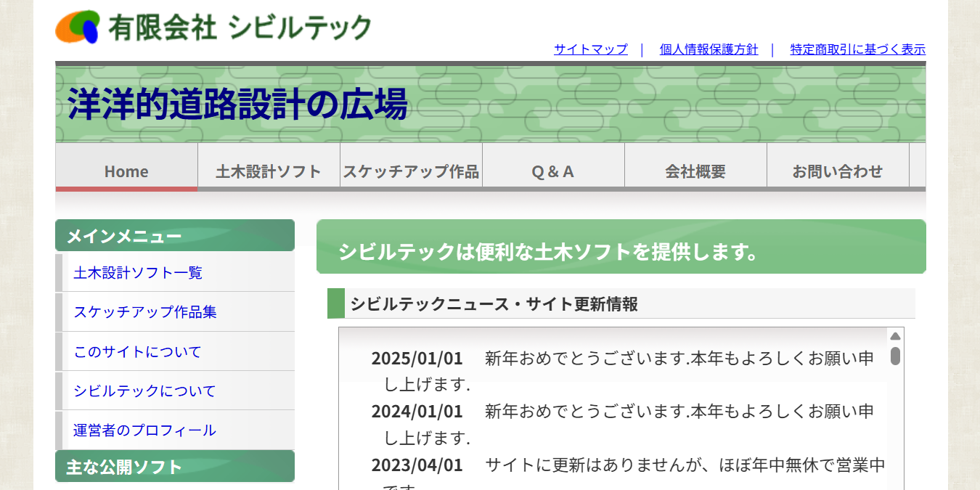
Task: Open the スケッチアップ作品 tab
Action: 411,171
